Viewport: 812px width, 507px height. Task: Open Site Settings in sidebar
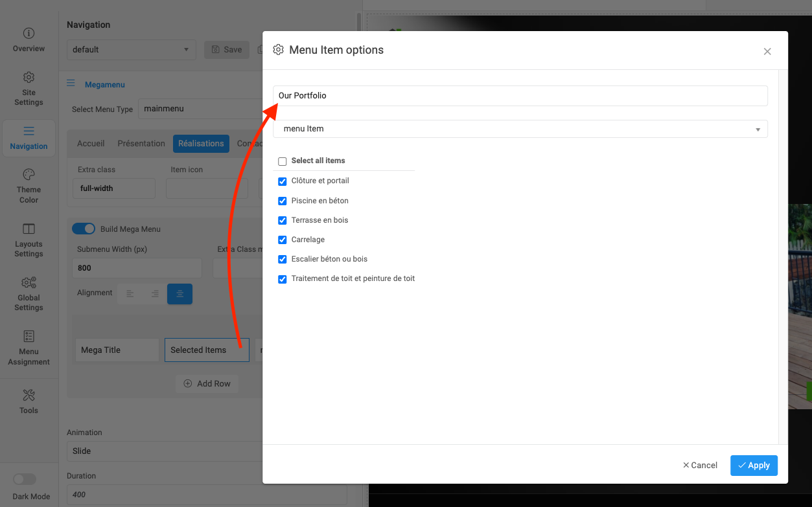click(29, 89)
